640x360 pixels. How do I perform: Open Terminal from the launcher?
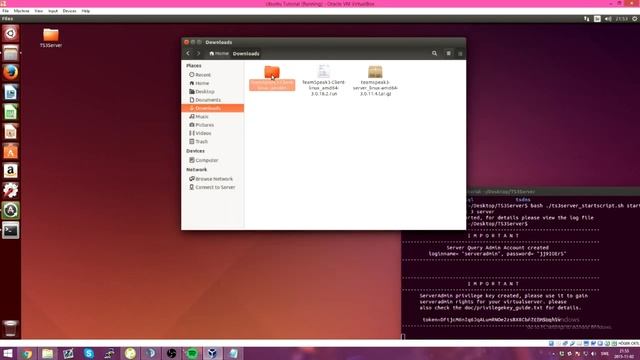point(11,230)
